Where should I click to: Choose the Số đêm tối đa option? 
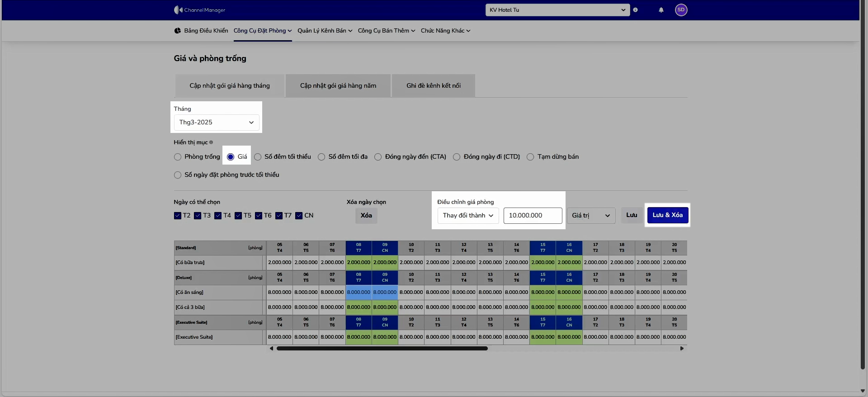click(321, 157)
